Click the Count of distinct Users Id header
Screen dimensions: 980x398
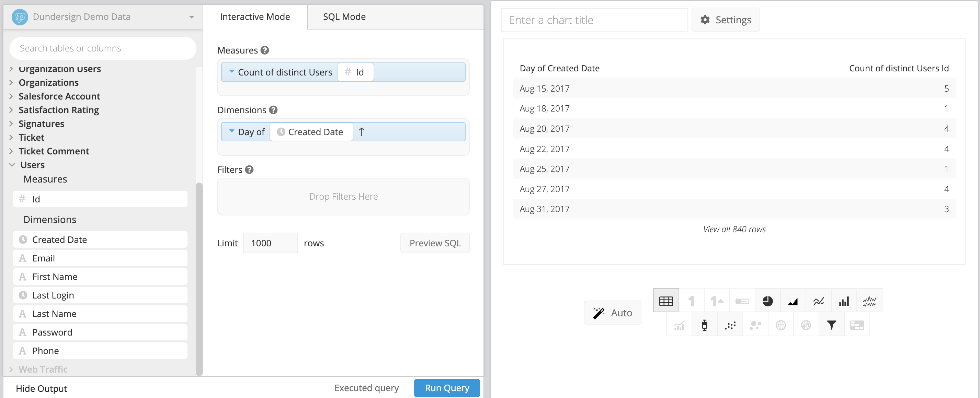click(x=899, y=68)
